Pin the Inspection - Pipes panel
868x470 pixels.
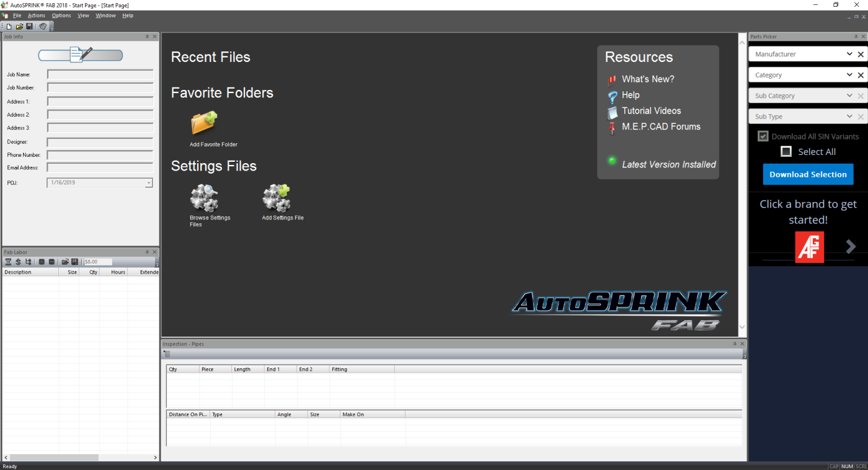[735, 344]
